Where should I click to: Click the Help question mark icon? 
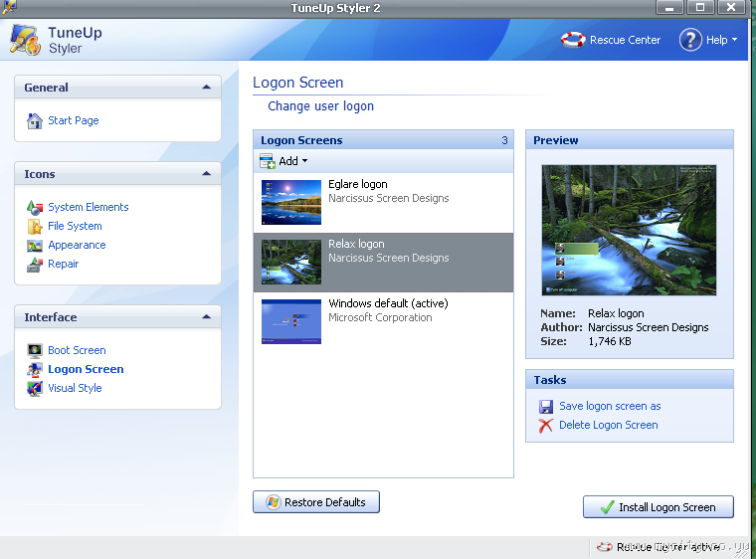tap(690, 40)
